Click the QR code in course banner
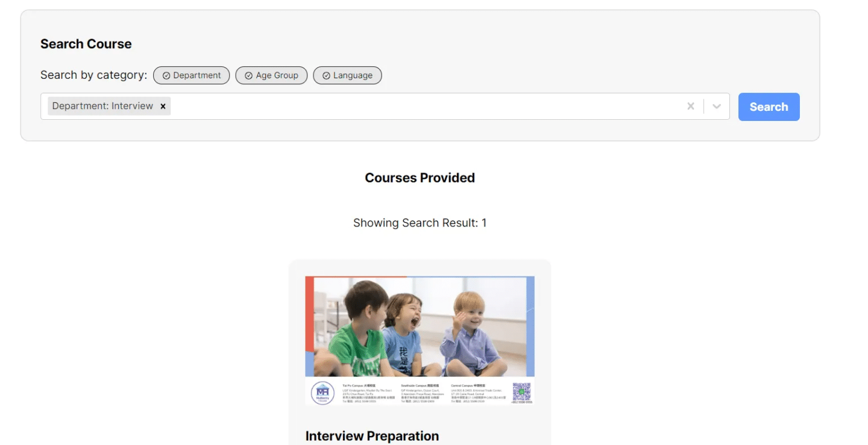Screen dimensions: 868x445 click(x=521, y=392)
